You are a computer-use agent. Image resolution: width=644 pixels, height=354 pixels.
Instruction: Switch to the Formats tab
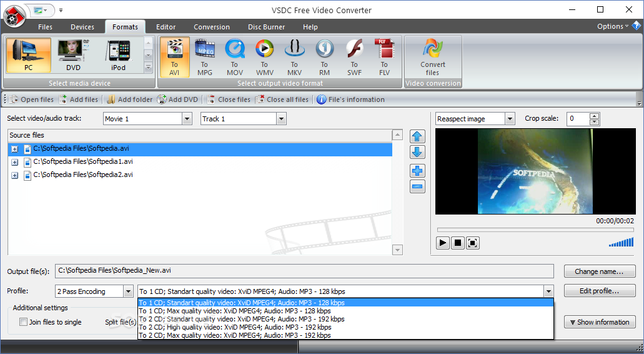click(x=126, y=27)
